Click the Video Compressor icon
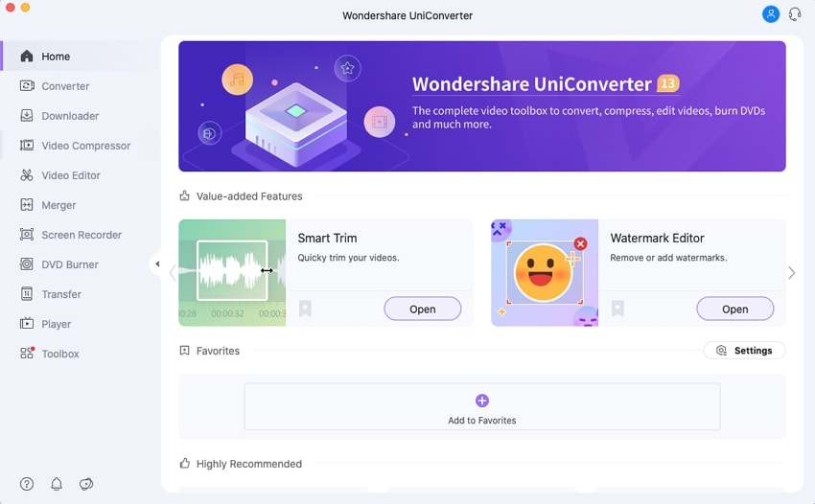 [x=27, y=145]
